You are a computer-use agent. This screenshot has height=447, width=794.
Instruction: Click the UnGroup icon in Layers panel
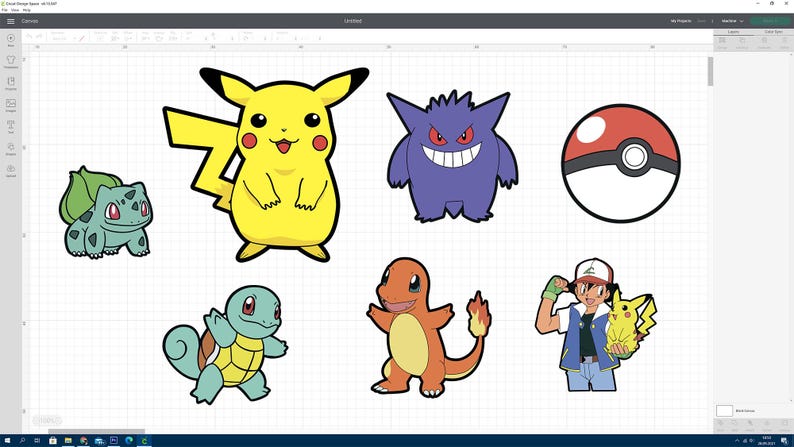pyautogui.click(x=742, y=42)
